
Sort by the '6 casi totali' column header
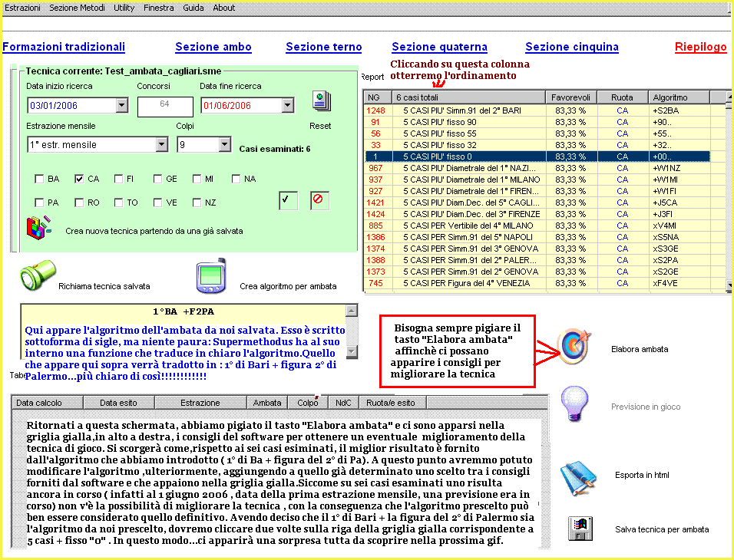(468, 97)
